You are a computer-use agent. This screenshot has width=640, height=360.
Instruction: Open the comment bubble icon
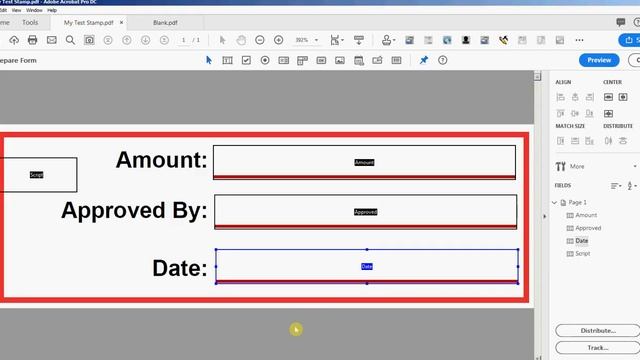pyautogui.click(x=620, y=22)
